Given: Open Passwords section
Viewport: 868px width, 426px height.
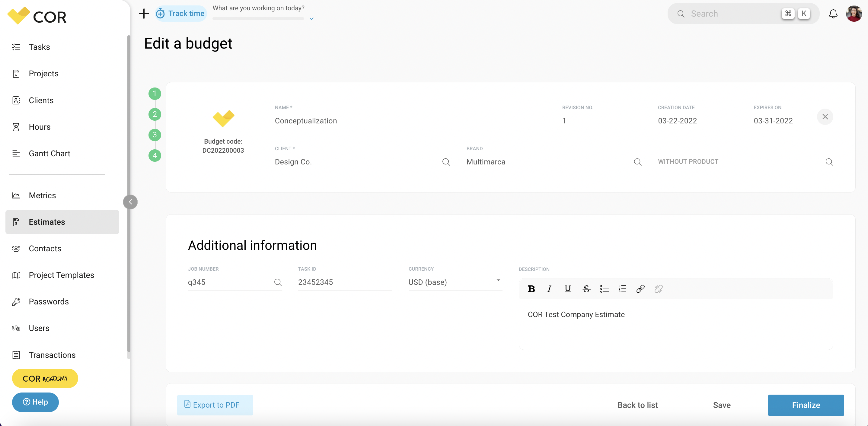Looking at the screenshot, I should click(x=62, y=302).
